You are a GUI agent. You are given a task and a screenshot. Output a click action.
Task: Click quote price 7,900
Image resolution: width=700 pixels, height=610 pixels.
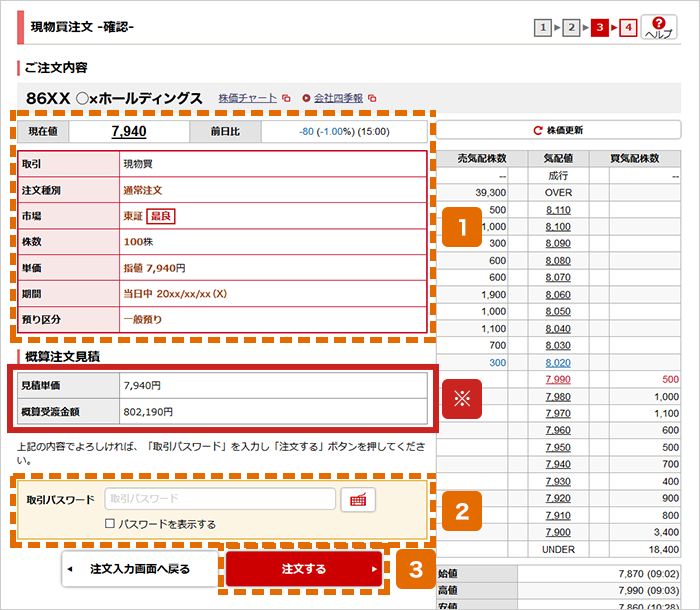coord(558,532)
